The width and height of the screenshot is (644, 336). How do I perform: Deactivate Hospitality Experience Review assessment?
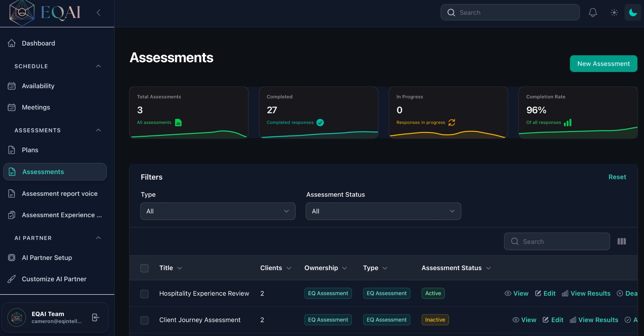(x=627, y=293)
